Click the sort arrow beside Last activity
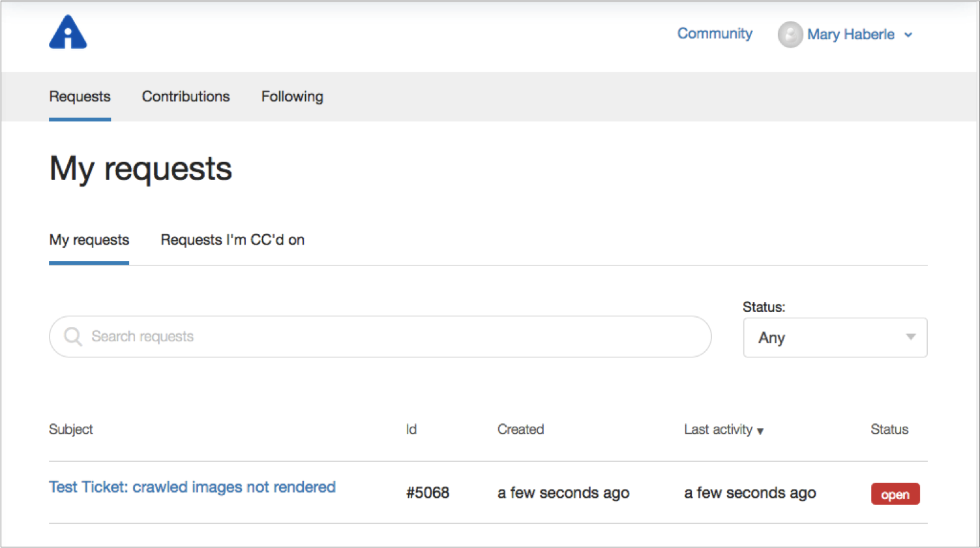 760,431
